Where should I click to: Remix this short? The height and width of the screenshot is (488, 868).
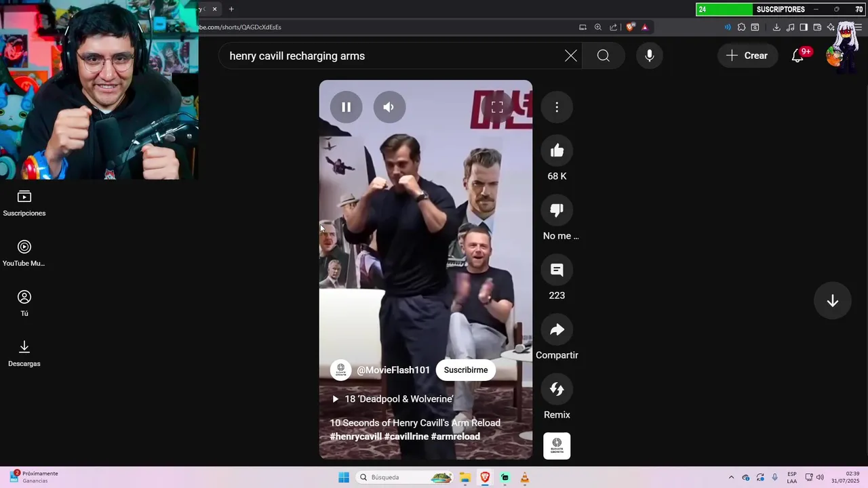click(557, 389)
